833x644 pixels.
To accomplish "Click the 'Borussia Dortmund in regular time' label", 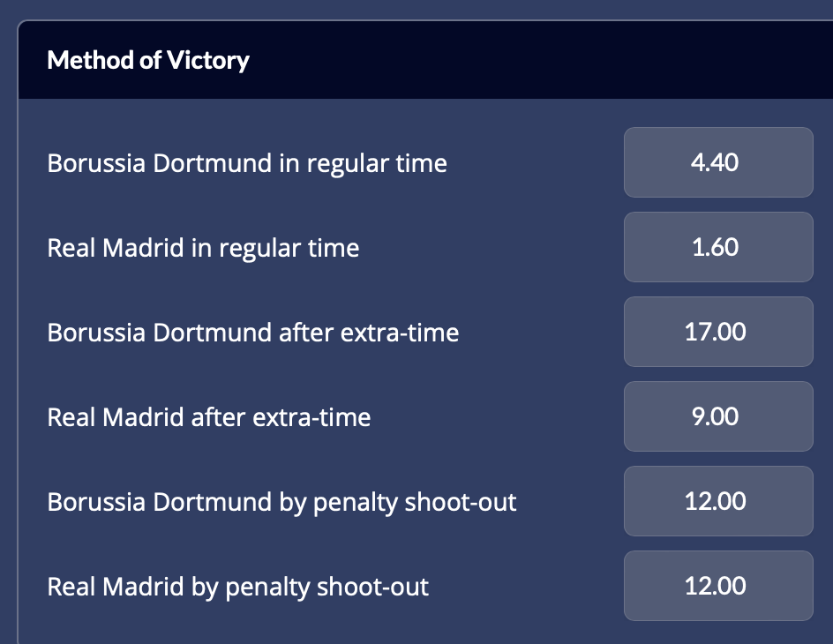I will tap(247, 163).
